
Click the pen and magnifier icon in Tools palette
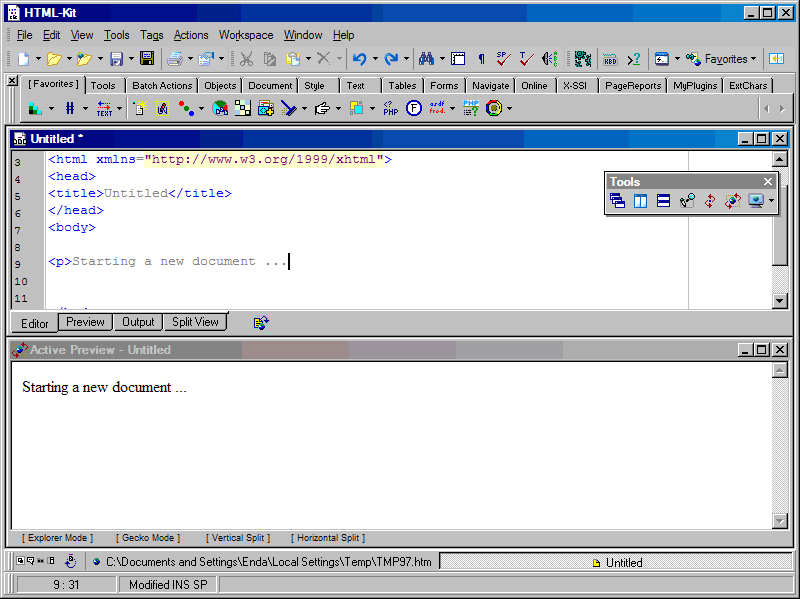coord(687,201)
